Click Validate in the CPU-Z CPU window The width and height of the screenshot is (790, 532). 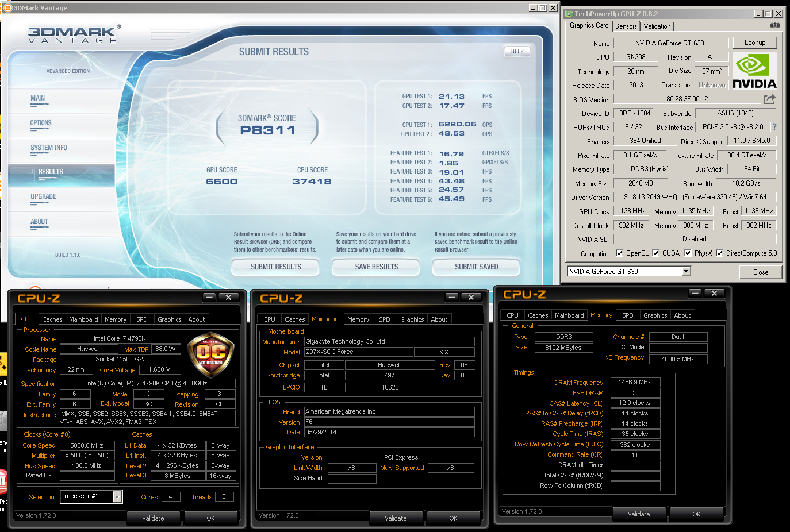tap(153, 518)
